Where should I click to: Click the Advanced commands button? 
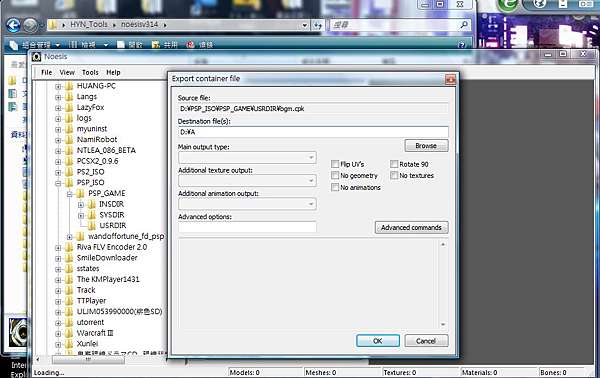coord(411,228)
